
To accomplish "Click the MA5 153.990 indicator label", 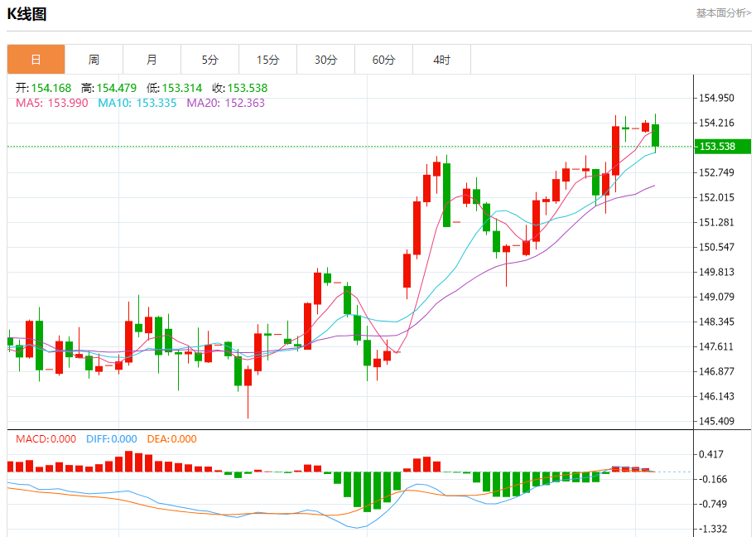I will (x=52, y=103).
